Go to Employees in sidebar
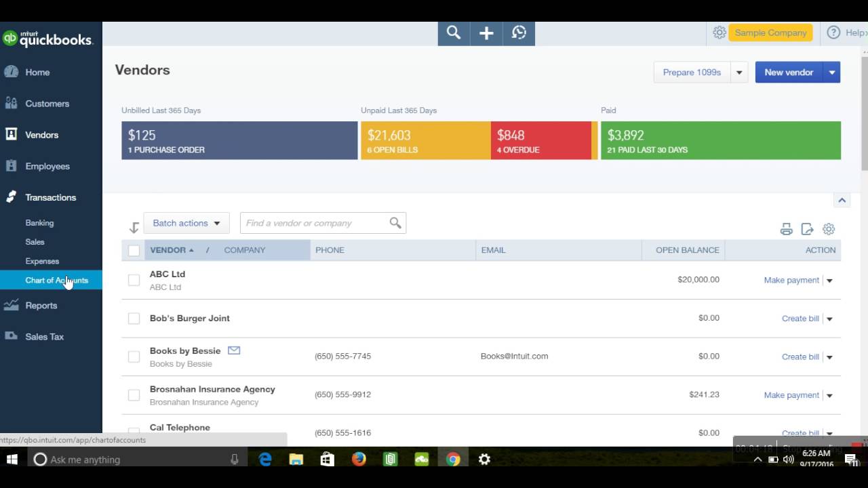Viewport: 868px width, 488px height. point(47,166)
